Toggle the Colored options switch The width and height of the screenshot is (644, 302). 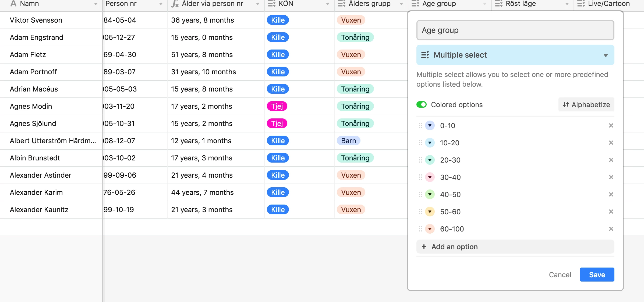[x=422, y=104]
